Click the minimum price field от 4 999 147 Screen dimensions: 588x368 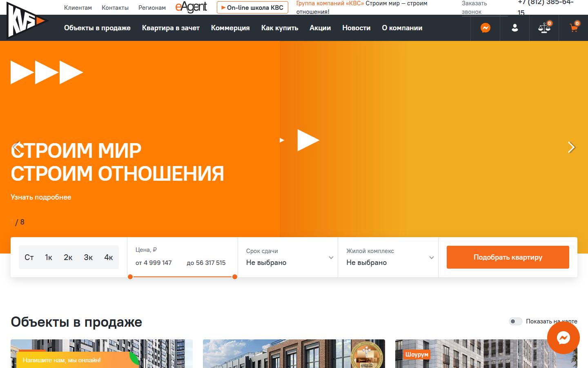[154, 263]
